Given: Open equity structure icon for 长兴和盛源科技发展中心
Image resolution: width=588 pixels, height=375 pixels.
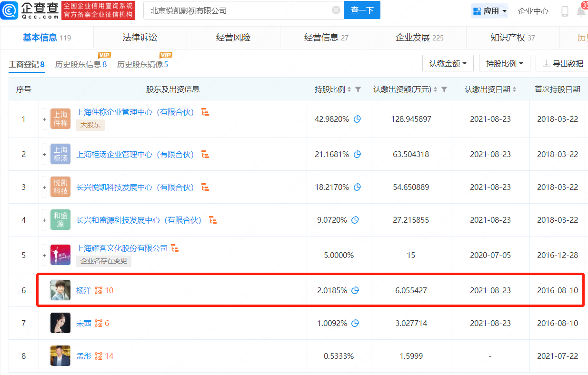Looking at the screenshot, I should [x=213, y=220].
